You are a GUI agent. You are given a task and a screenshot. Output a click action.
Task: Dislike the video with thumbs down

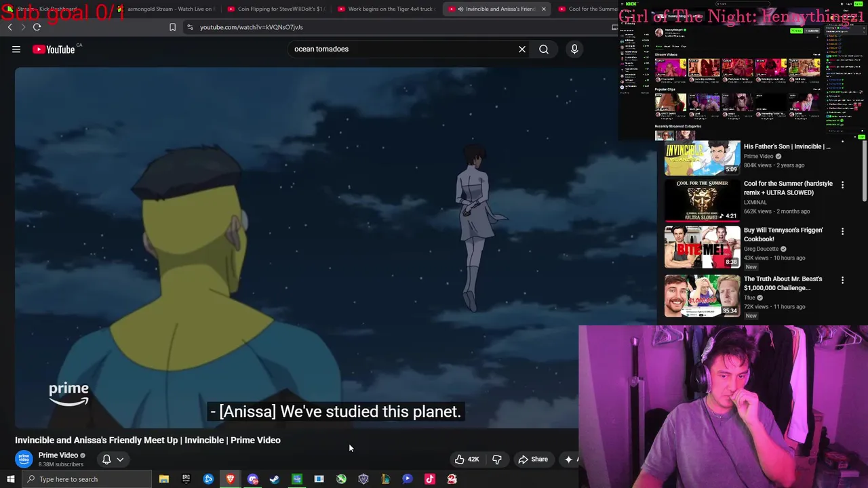pos(497,459)
